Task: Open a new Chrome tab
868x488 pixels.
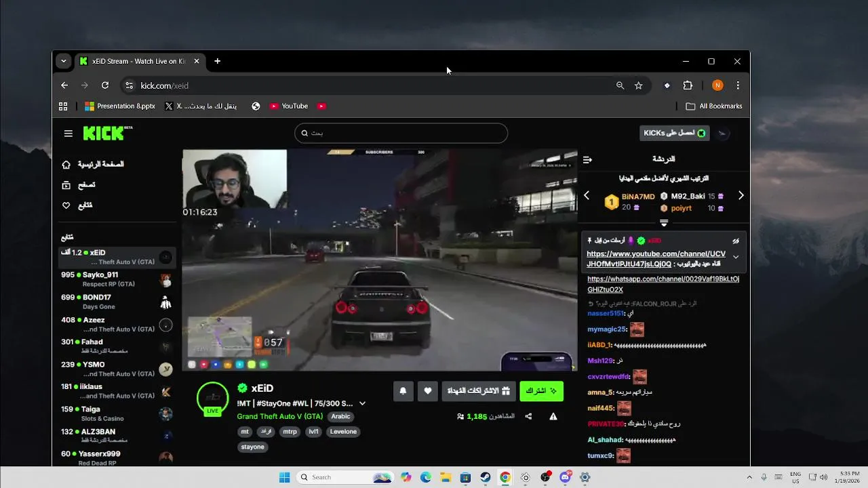Action: pyautogui.click(x=217, y=61)
